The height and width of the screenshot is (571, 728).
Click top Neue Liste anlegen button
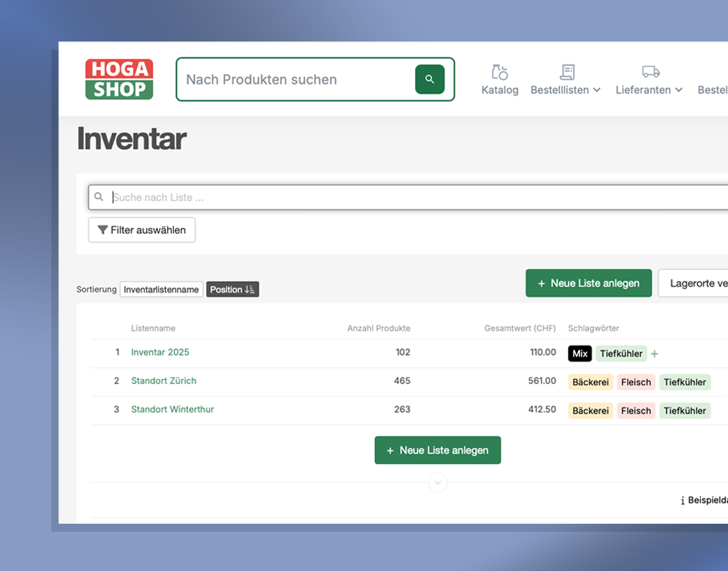tap(587, 283)
